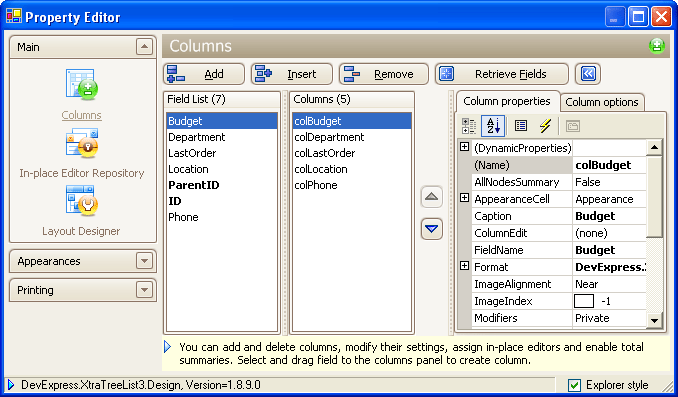Select the Format property row label

pyautogui.click(x=522, y=267)
